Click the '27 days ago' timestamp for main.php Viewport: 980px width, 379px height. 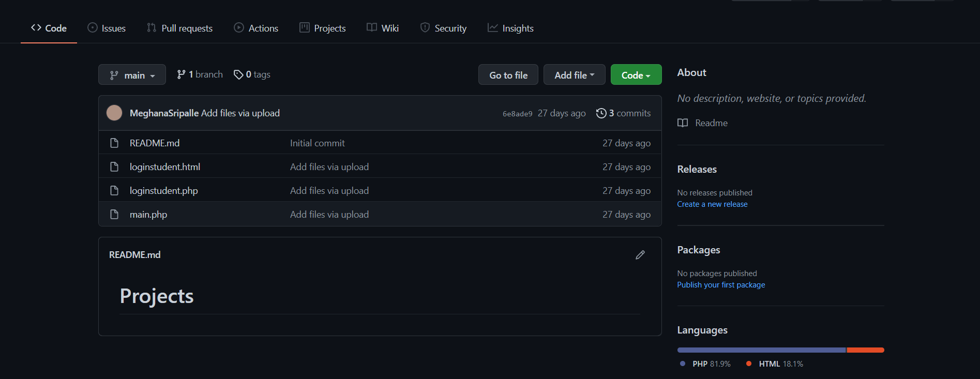626,214
